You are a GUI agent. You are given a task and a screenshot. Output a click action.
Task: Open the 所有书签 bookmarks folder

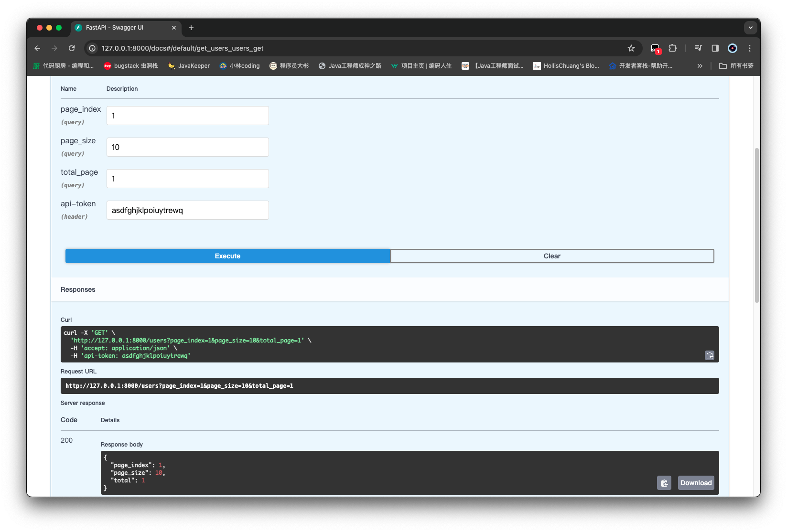click(736, 66)
